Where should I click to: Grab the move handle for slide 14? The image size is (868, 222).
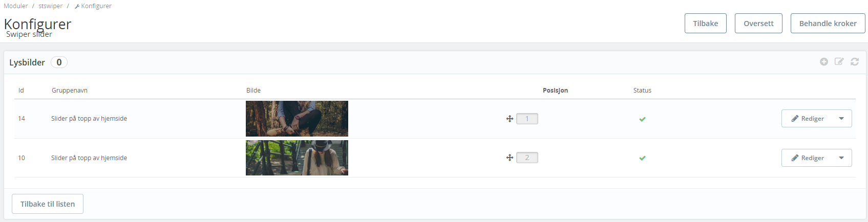pos(510,119)
